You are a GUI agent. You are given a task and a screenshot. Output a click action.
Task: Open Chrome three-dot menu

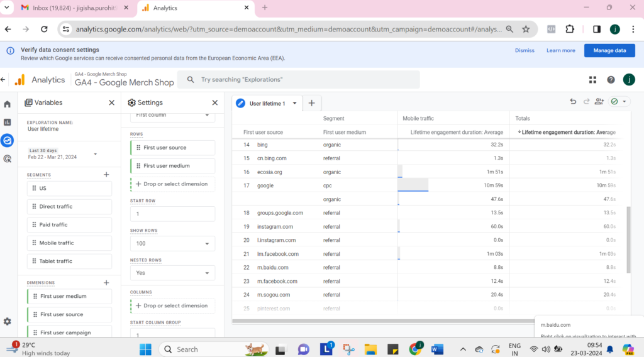click(x=633, y=29)
